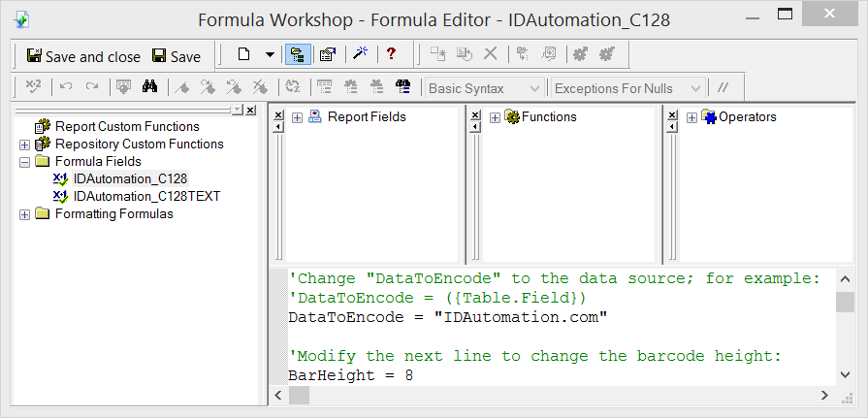Click the Save button

pyautogui.click(x=177, y=56)
